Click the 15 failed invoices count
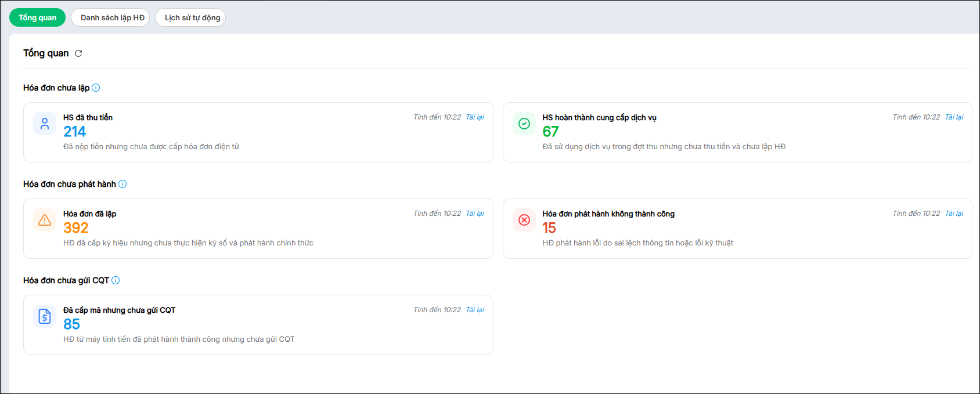980x394 pixels. pos(549,228)
